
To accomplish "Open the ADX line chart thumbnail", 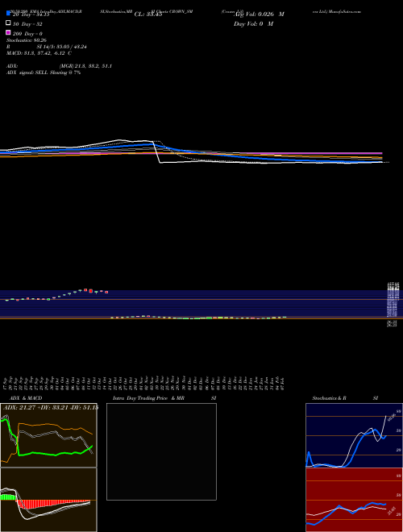I will pyautogui.click(x=48, y=435).
